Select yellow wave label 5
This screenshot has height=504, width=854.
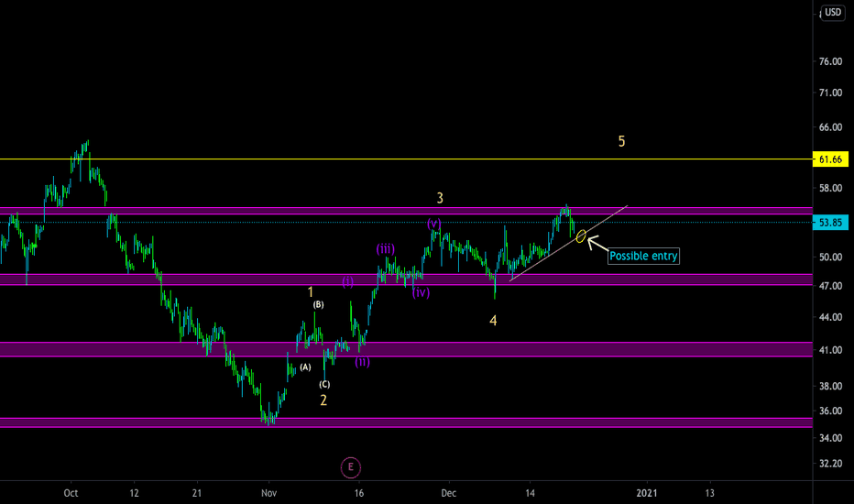tap(621, 142)
